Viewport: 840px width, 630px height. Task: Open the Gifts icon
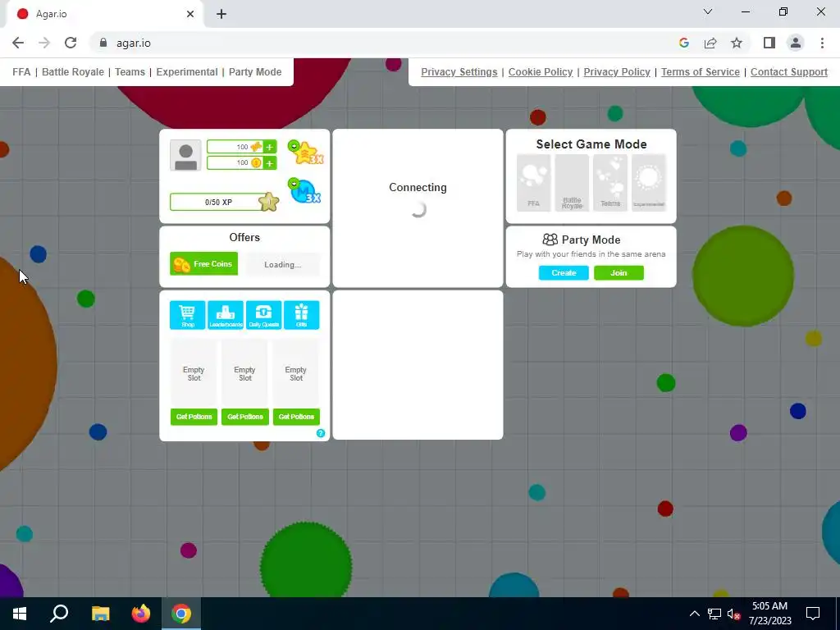(302, 315)
